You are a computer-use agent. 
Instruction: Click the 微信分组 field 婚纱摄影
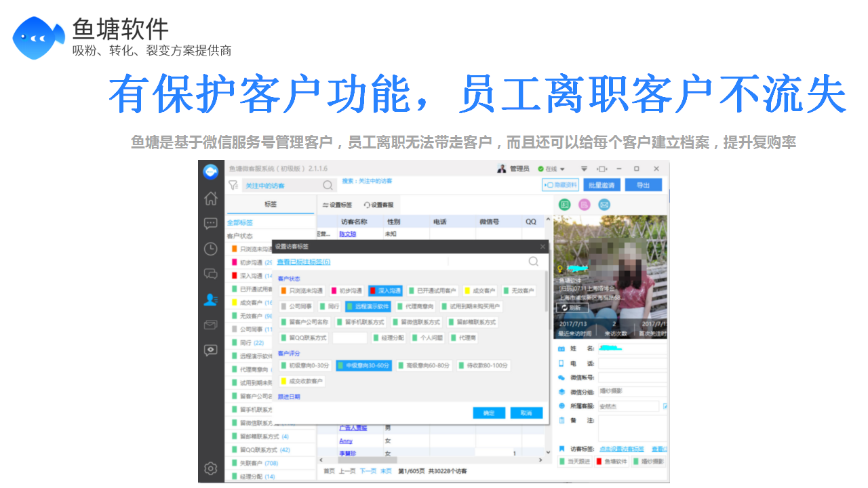(633, 392)
